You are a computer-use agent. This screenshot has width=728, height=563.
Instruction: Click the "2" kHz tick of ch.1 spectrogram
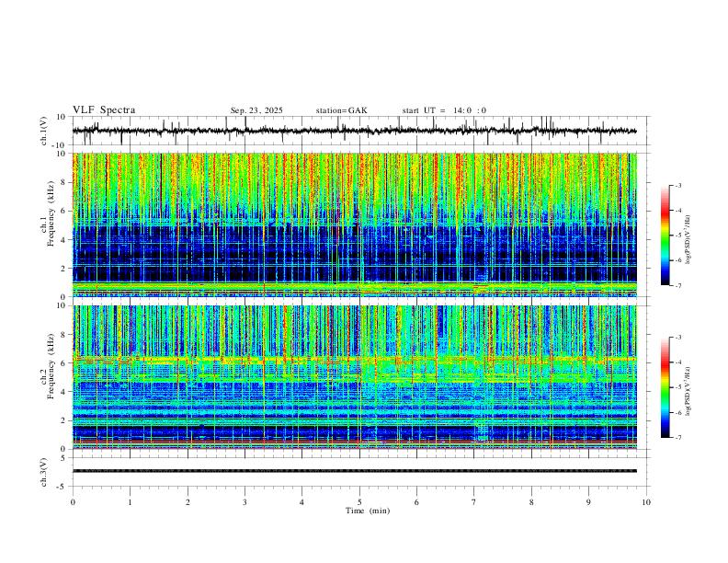tap(64, 269)
